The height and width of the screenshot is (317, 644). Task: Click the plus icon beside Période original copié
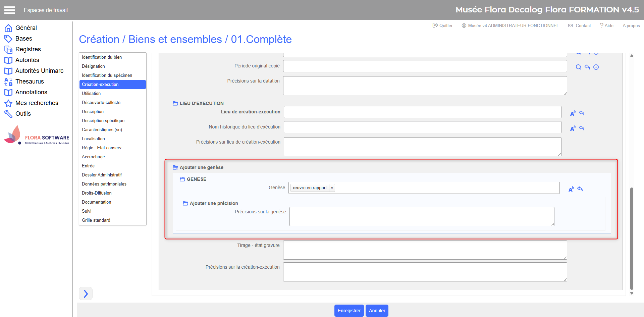click(x=596, y=67)
